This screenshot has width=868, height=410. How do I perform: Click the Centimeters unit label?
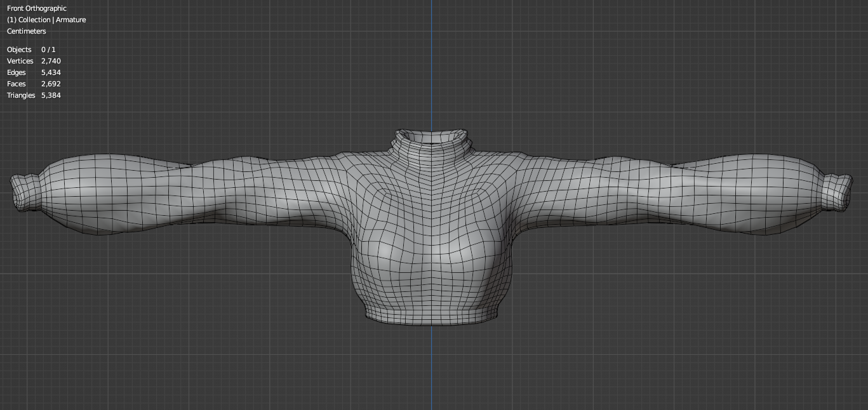pos(26,31)
